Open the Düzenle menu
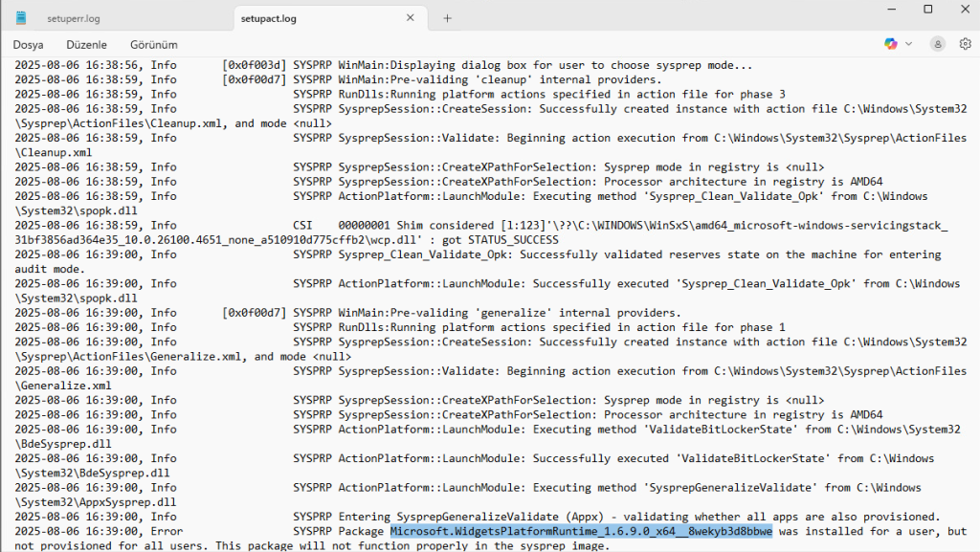980x552 pixels. coord(86,44)
